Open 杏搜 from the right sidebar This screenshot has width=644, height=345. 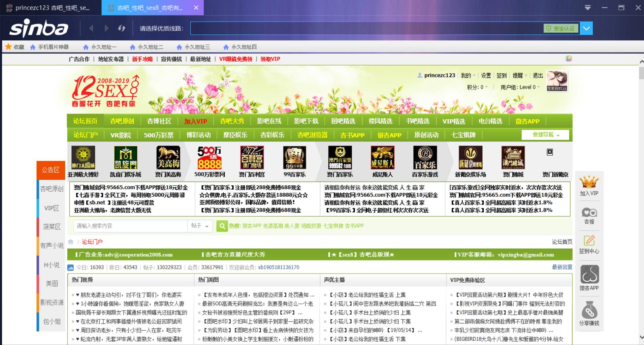click(x=589, y=216)
